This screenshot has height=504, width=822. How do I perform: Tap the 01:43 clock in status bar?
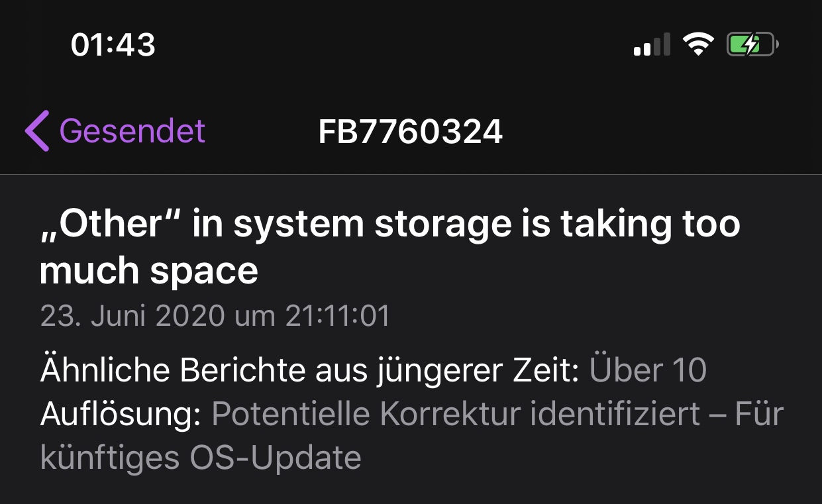tap(113, 45)
